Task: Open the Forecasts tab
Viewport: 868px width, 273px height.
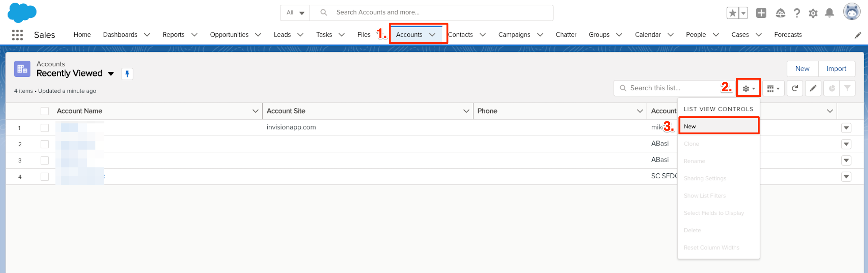Action: [787, 35]
